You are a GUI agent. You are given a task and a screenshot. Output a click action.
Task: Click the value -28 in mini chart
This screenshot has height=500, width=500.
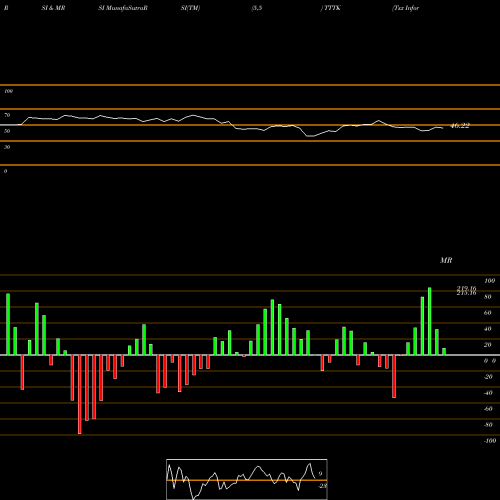tap(322, 486)
